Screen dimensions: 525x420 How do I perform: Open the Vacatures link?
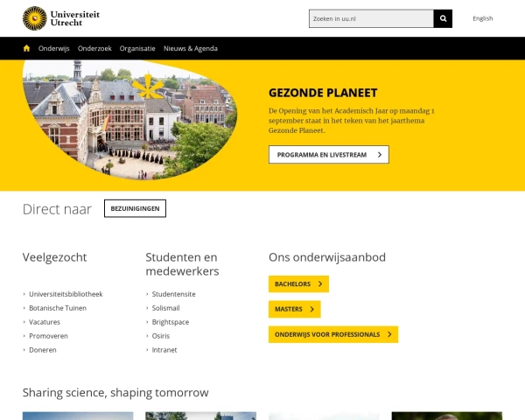click(x=45, y=322)
